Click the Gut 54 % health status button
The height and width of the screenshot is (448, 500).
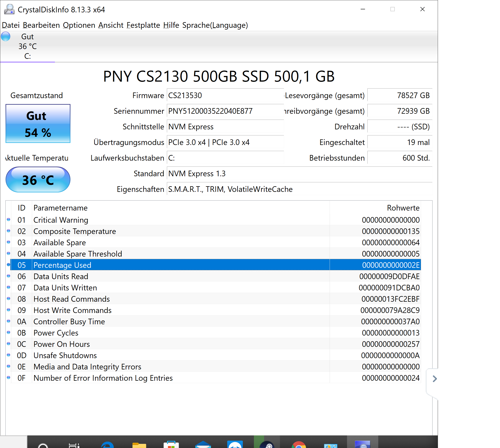tap(38, 124)
